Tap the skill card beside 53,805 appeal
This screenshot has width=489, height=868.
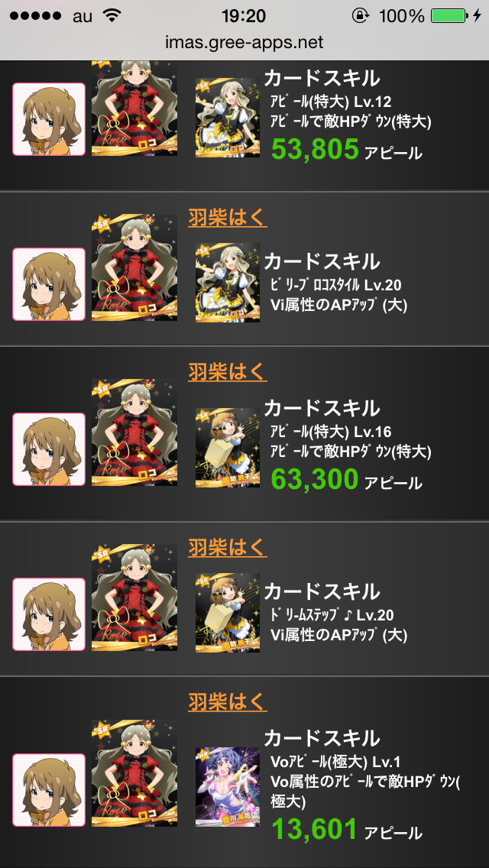point(228,118)
